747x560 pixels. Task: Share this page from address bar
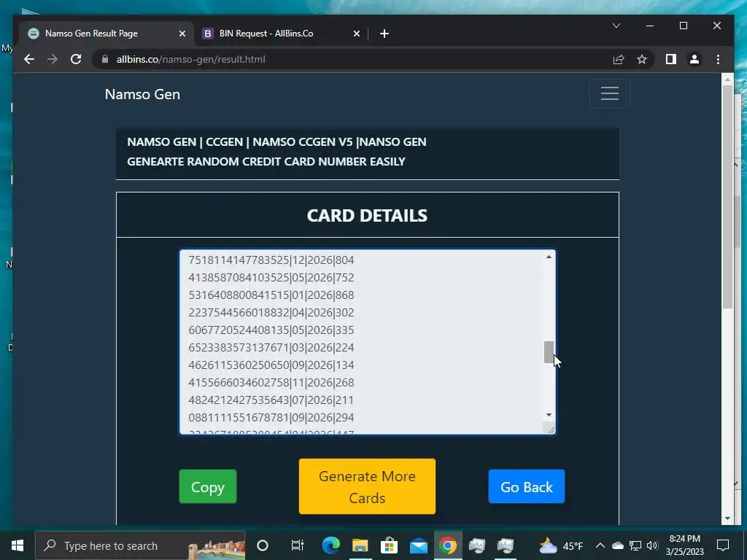click(x=619, y=59)
